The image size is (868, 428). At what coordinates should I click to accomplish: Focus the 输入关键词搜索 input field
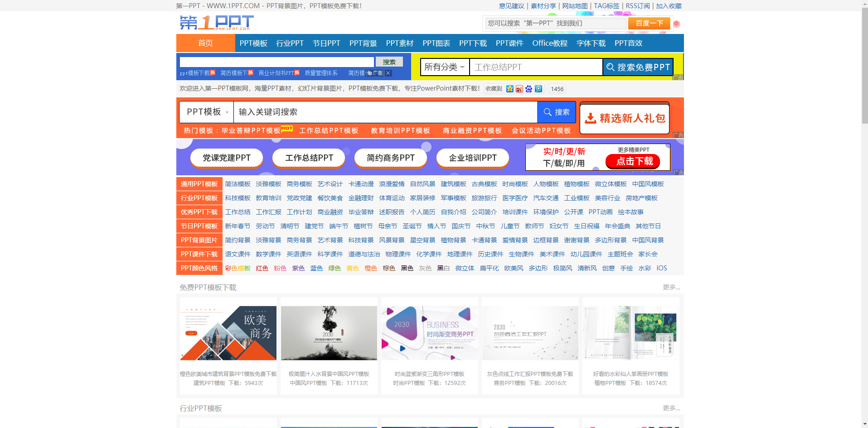point(385,112)
